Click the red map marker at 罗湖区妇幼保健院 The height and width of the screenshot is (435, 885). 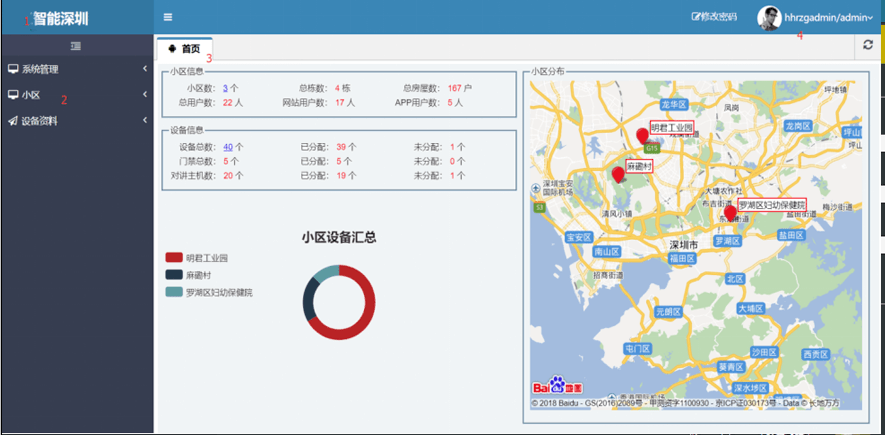click(730, 213)
